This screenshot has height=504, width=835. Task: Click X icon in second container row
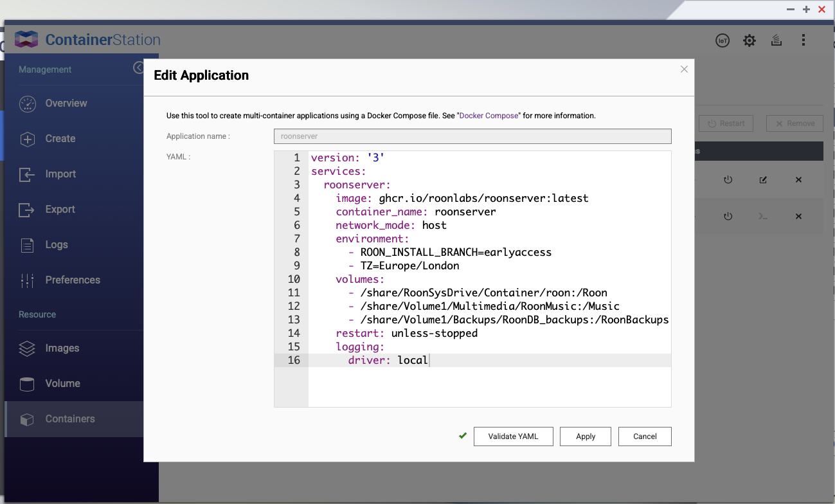(x=798, y=217)
